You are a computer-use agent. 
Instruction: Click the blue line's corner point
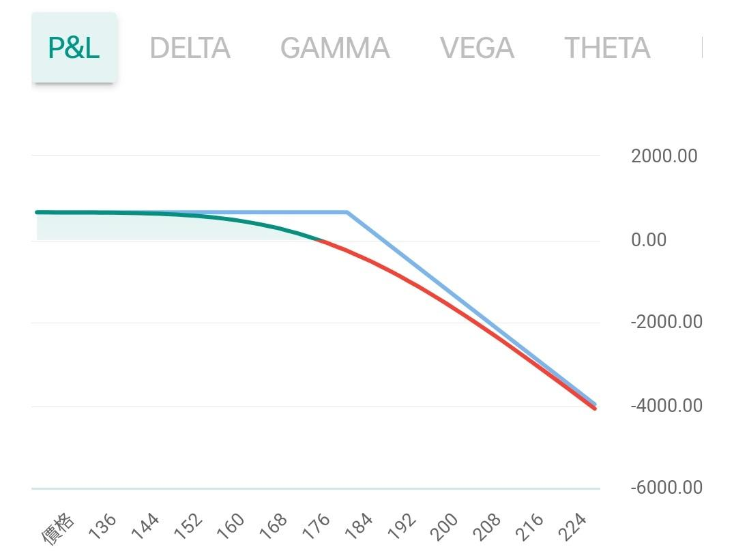coord(347,212)
